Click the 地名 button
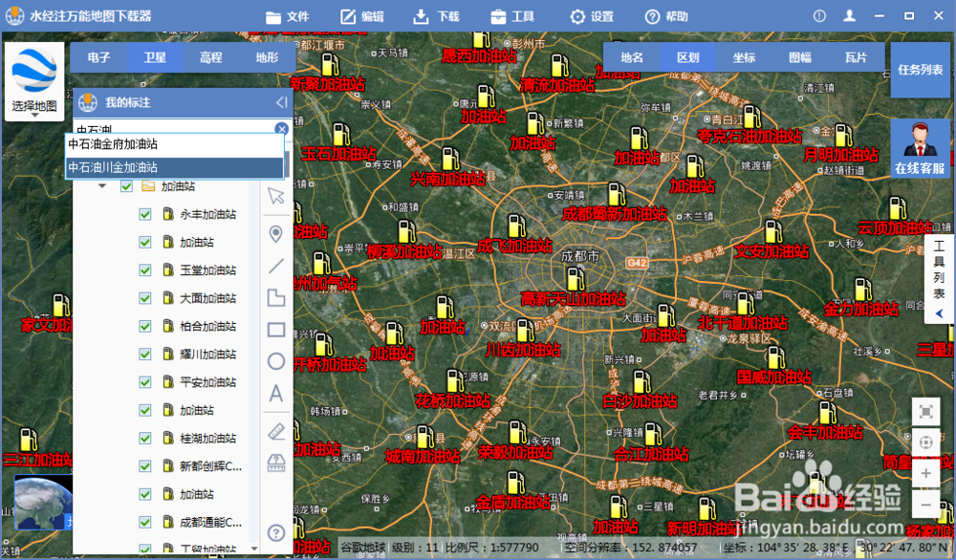The height and width of the screenshot is (560, 956). [x=632, y=58]
